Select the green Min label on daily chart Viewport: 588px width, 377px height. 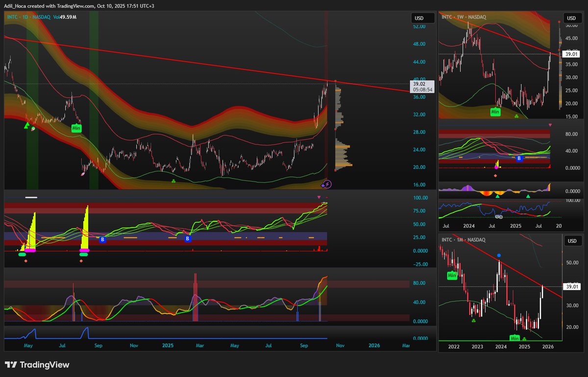click(x=76, y=128)
